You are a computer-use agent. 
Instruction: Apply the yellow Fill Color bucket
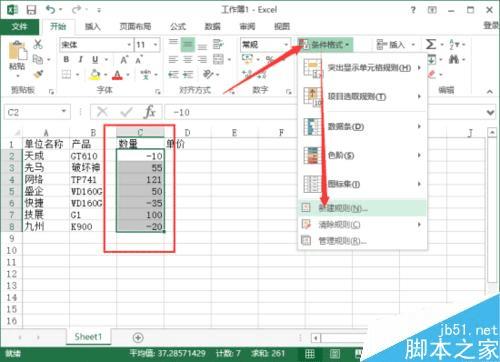click(x=95, y=74)
